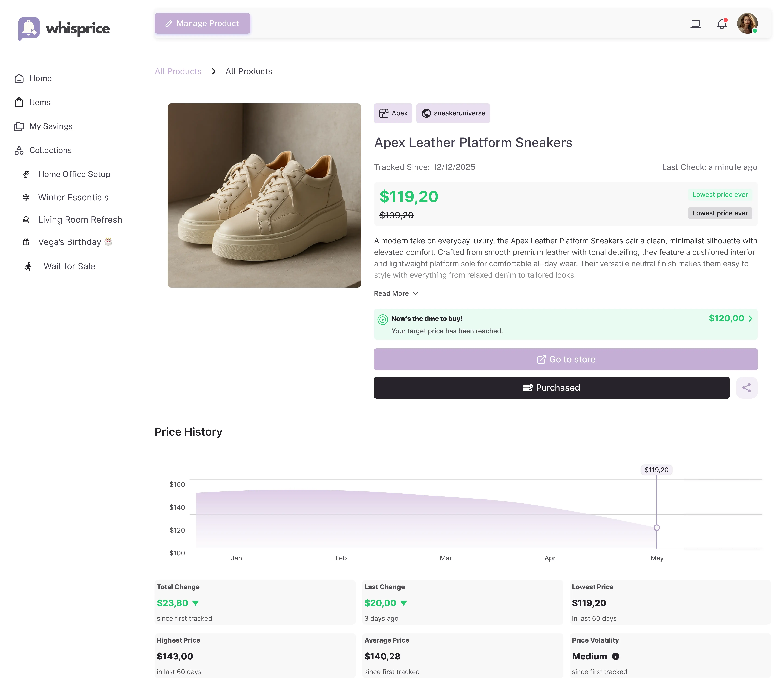Screen dimensions: 784x691
Task: Mark the item as Purchased
Action: [x=552, y=388]
